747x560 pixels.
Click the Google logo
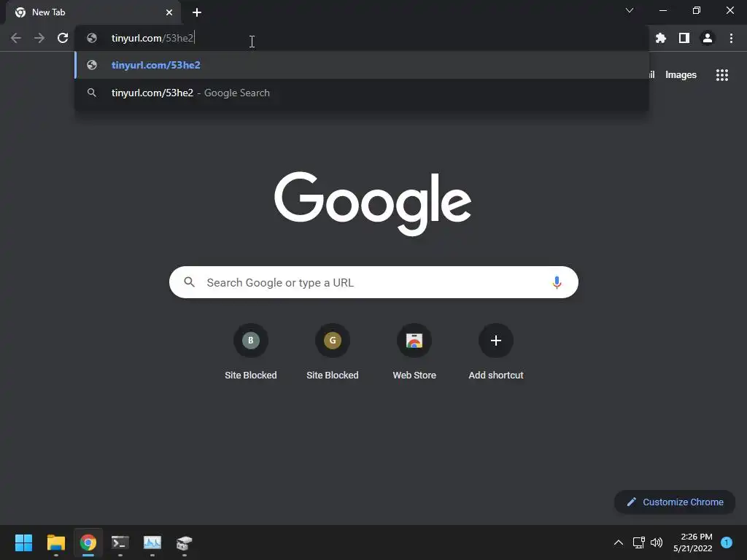coord(373,203)
